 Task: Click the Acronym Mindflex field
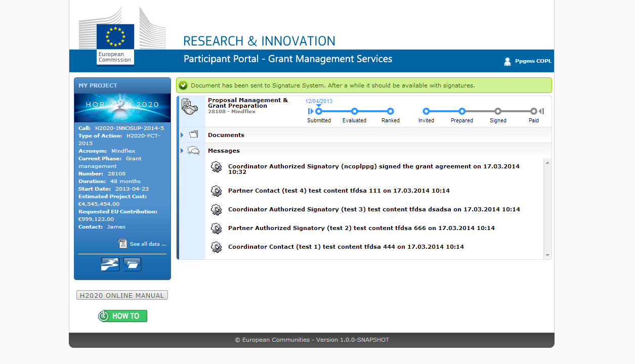click(x=107, y=151)
